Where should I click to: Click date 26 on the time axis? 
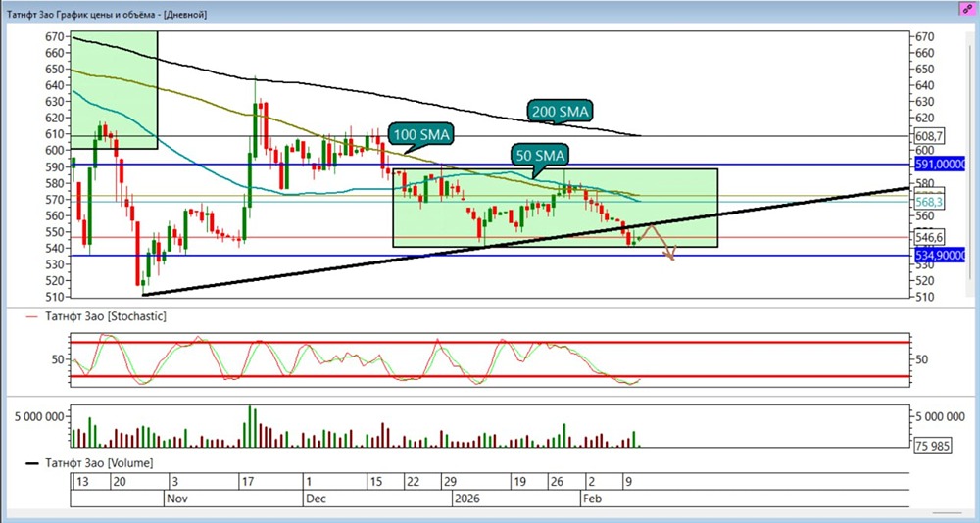click(x=557, y=483)
